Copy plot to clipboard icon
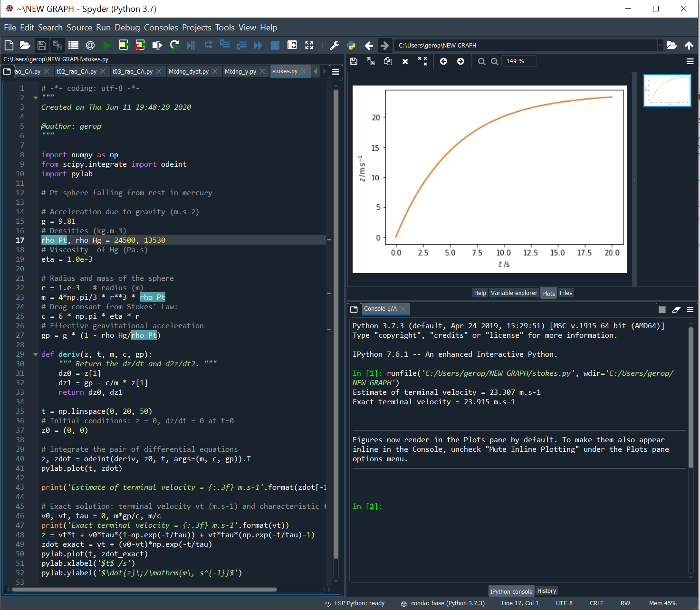The image size is (700, 610). pos(388,61)
